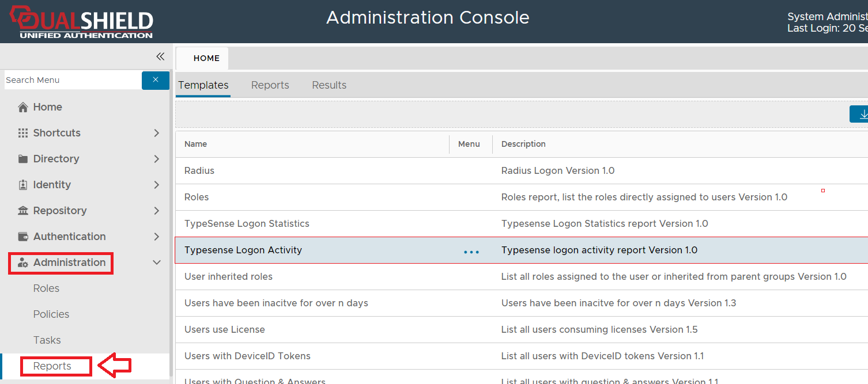Click the Home house icon in sidebar
868x384 pixels.
pos(23,107)
